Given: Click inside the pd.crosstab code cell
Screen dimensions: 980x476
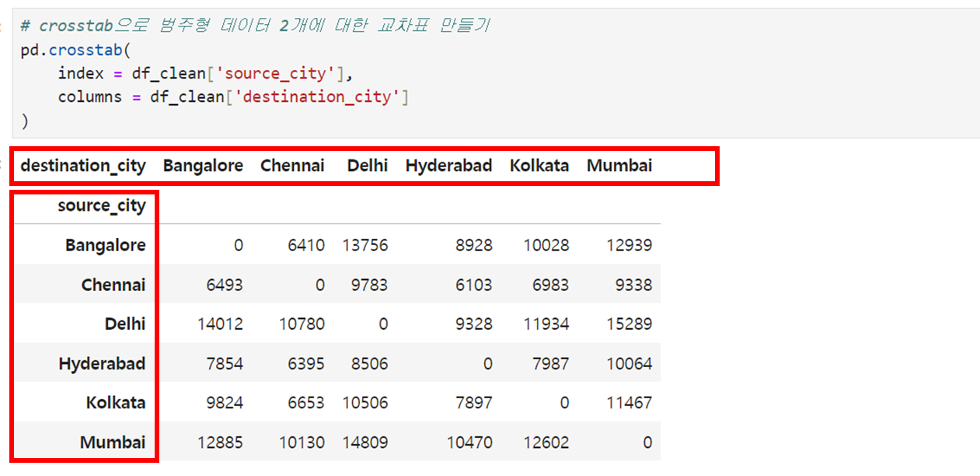Looking at the screenshot, I should point(496,73).
